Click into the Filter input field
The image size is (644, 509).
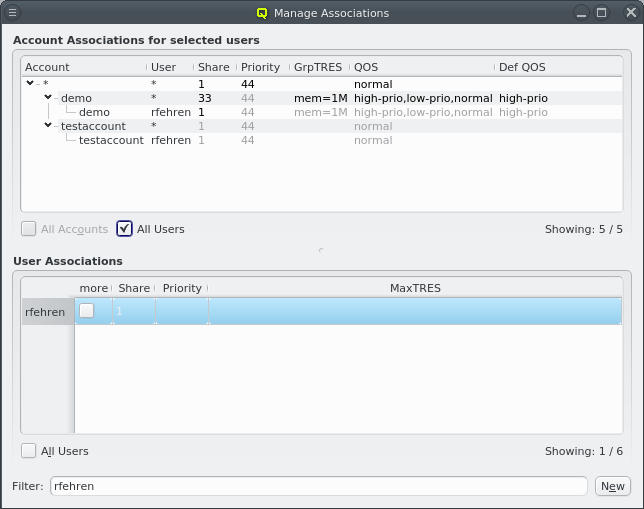(x=319, y=486)
